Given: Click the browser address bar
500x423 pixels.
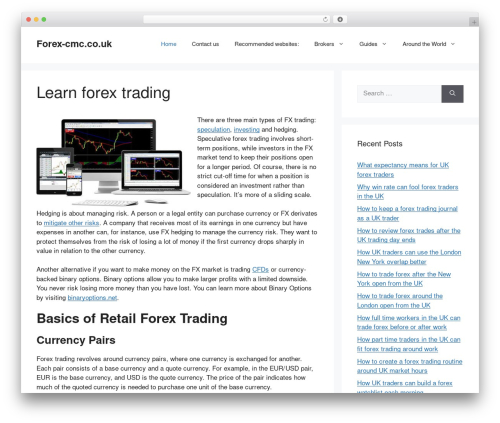Looking at the screenshot, I should click(237, 19).
